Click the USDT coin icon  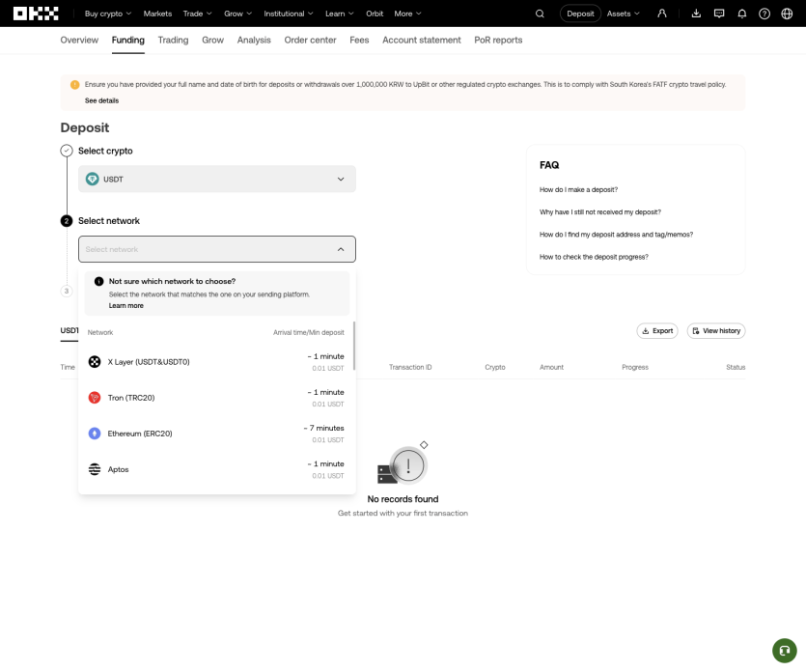tap(93, 179)
